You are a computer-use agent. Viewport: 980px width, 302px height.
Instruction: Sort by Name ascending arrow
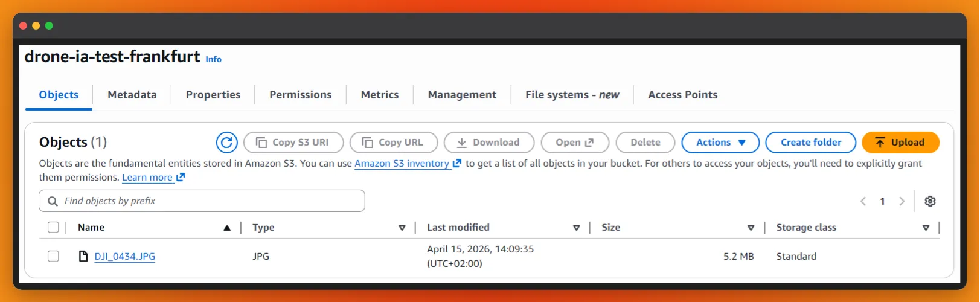tap(227, 228)
